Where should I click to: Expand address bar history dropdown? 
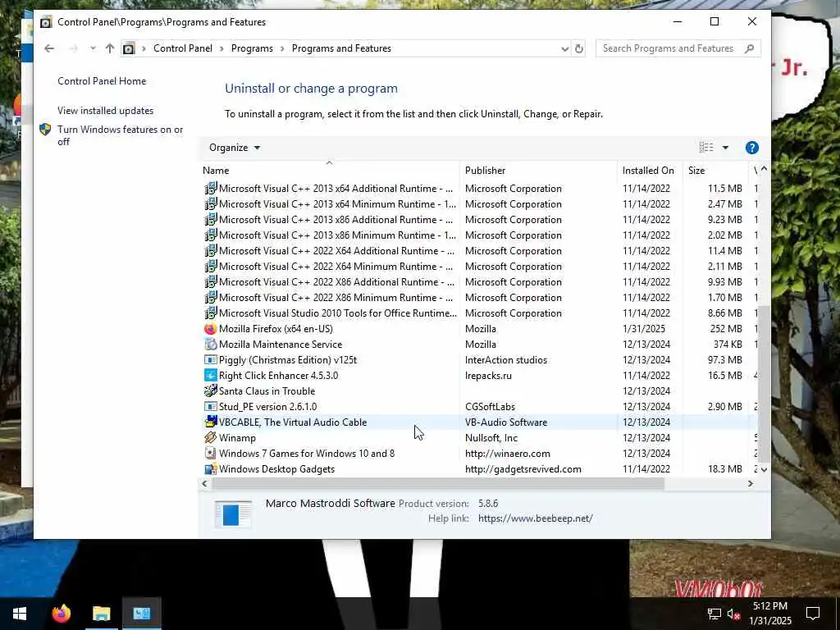coord(564,48)
